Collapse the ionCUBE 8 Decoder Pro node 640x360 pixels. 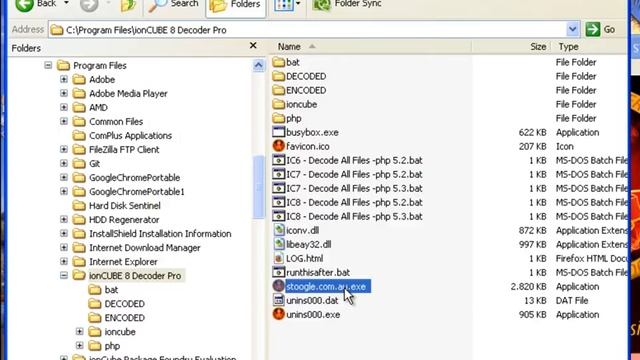pos(64,276)
